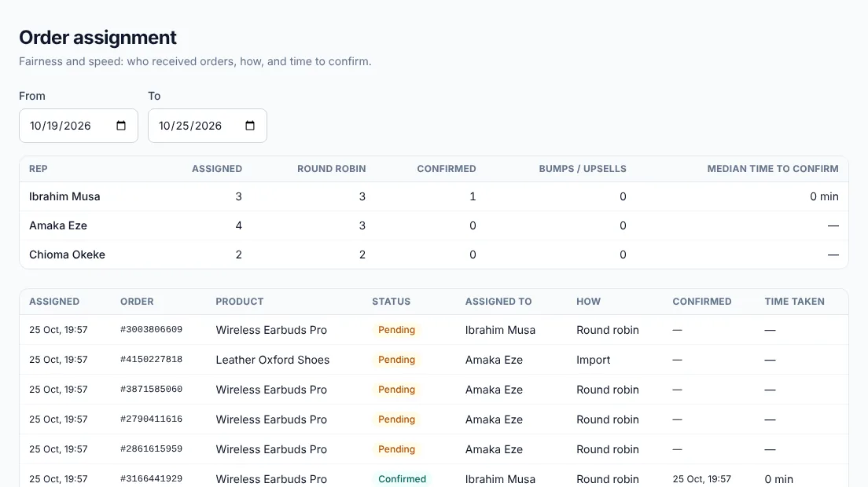868x487 pixels.
Task: Click the Order assignment heading
Action: click(98, 38)
